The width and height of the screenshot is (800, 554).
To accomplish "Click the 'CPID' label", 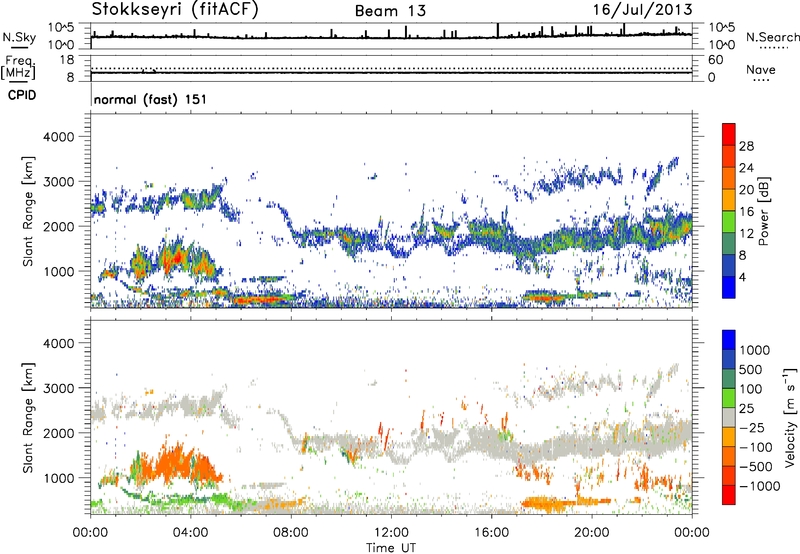I will coord(22,95).
